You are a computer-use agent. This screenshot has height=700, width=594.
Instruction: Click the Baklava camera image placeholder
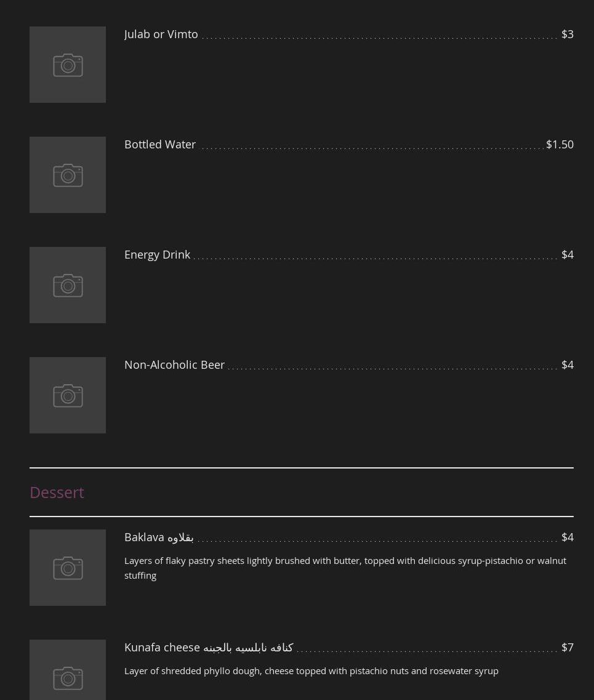(x=68, y=568)
